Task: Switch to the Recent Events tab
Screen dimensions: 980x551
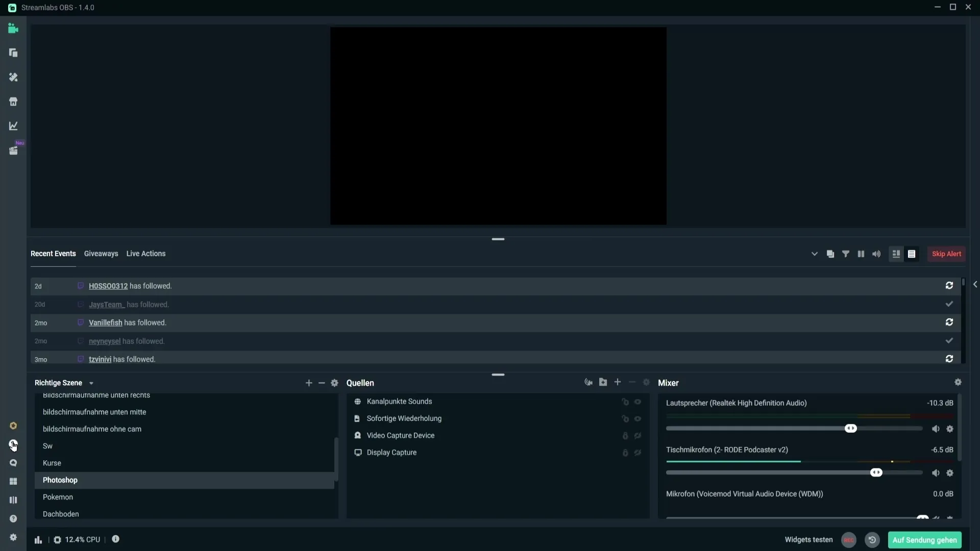Action: coord(53,254)
